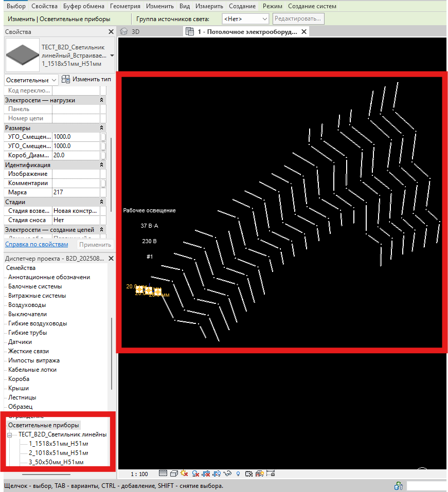448x492 pixels.
Task: Toggle the associate-parameter button beside Короб_Диам
Action: pos(103,155)
